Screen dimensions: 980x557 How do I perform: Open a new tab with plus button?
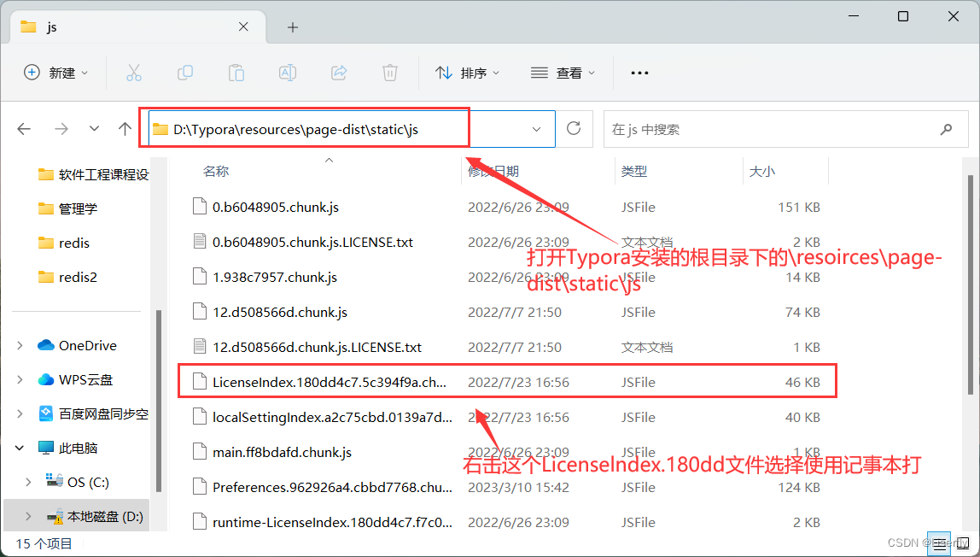pos(293,26)
